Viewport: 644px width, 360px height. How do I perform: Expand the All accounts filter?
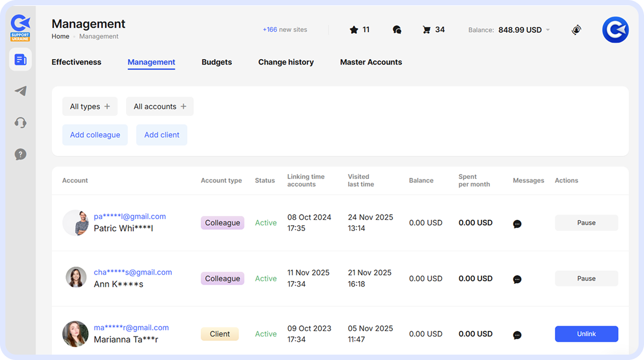click(x=159, y=106)
